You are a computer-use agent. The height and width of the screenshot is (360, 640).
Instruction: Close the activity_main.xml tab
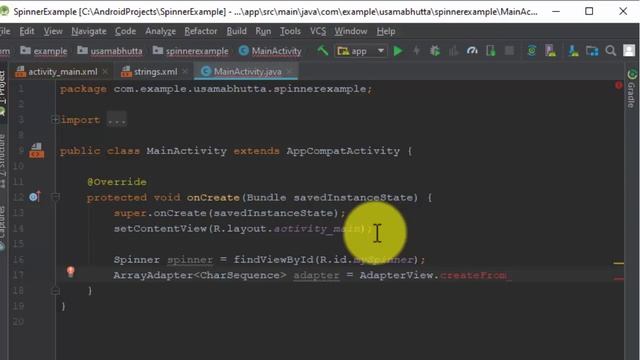pos(105,71)
